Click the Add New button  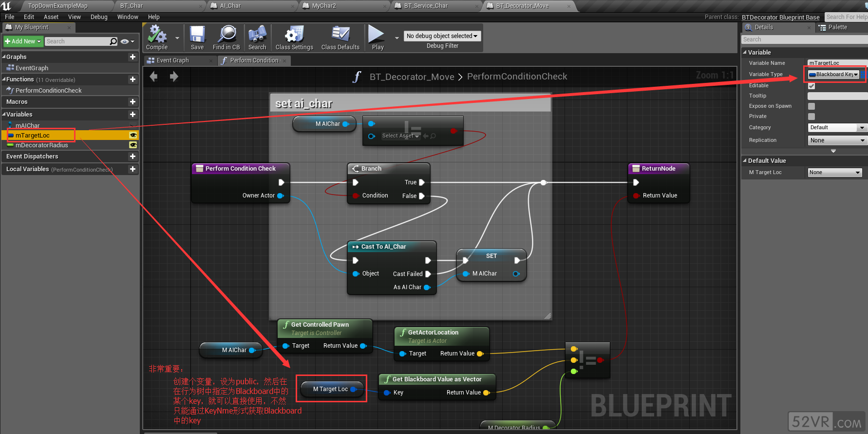coord(23,41)
